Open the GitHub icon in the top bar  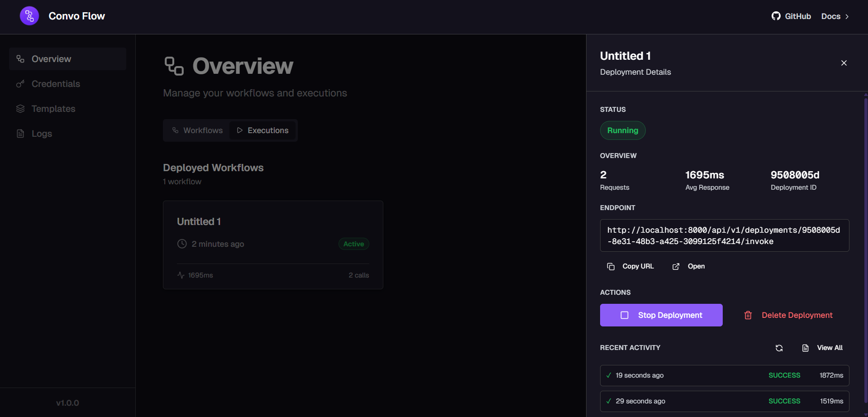[776, 16]
